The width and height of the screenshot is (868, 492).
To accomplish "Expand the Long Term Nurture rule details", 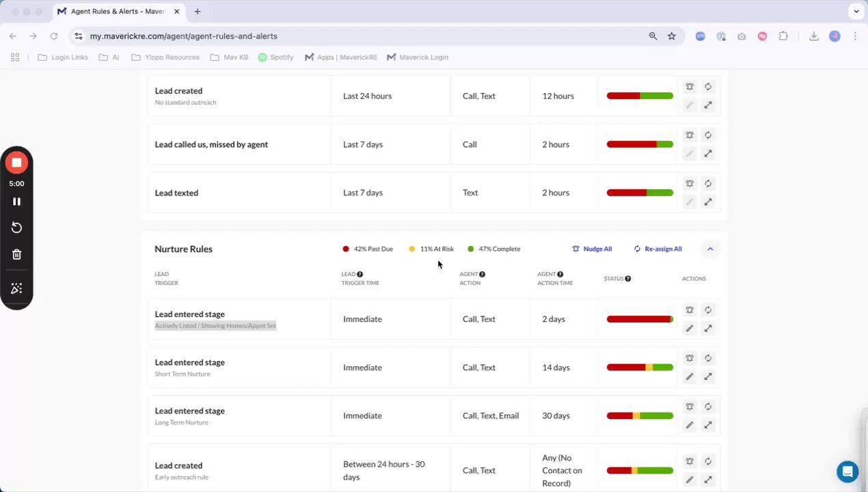I will [x=708, y=425].
